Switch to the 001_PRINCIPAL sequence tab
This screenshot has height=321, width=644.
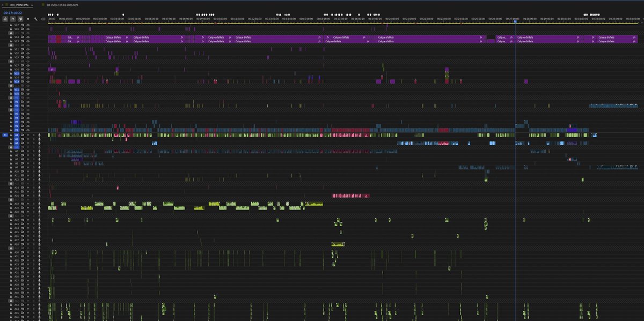click(x=19, y=5)
